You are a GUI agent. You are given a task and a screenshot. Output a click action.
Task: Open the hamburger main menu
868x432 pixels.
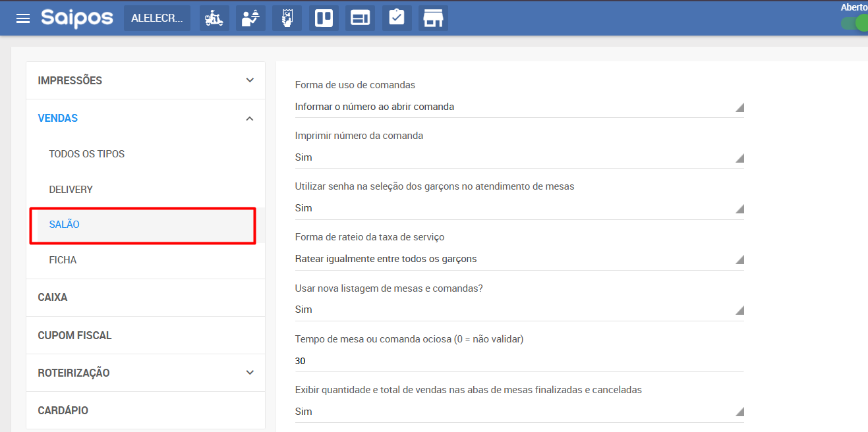[x=23, y=18]
